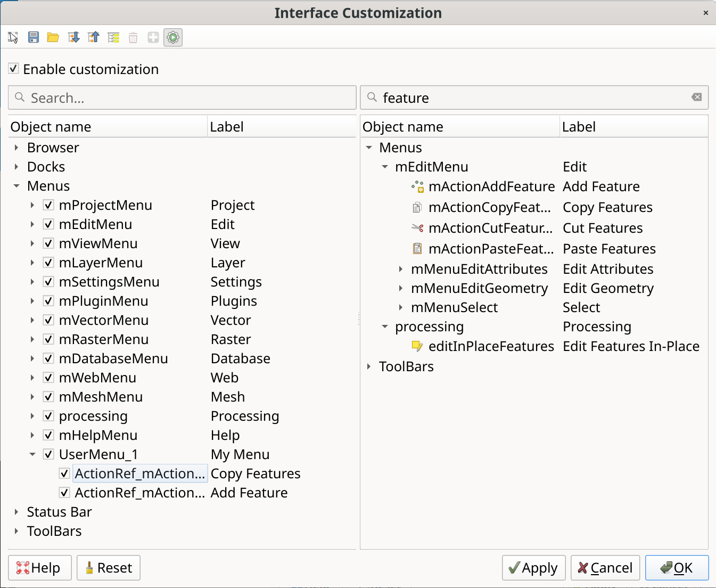Collapse the right-panel processing node
Viewport: 716px width, 588px height.
click(x=385, y=326)
